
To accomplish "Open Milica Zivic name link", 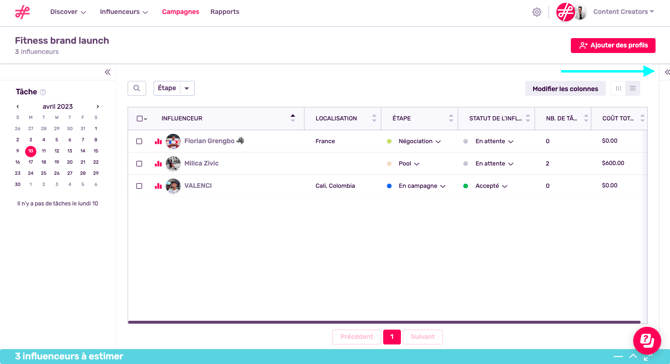I will coord(201,163).
